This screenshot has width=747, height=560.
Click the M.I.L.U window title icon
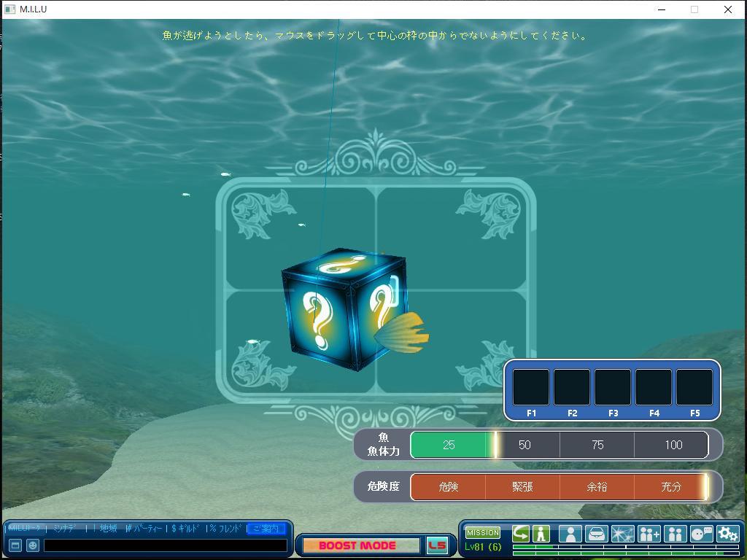point(9,9)
